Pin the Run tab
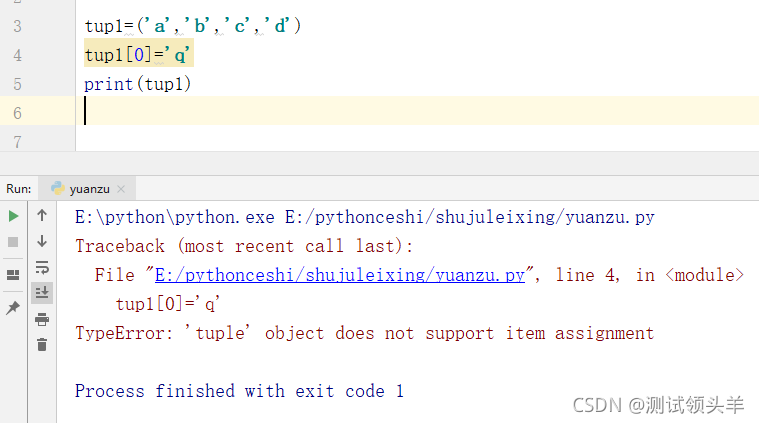 [13, 308]
